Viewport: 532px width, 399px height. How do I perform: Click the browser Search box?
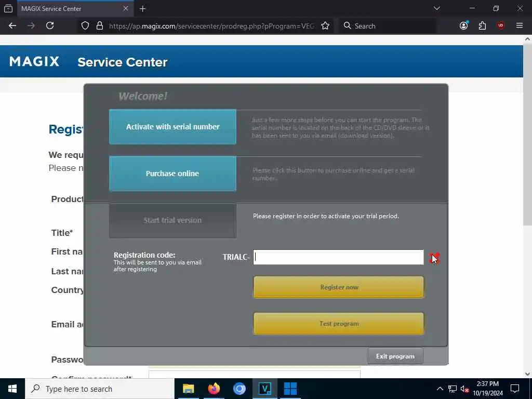point(387,26)
